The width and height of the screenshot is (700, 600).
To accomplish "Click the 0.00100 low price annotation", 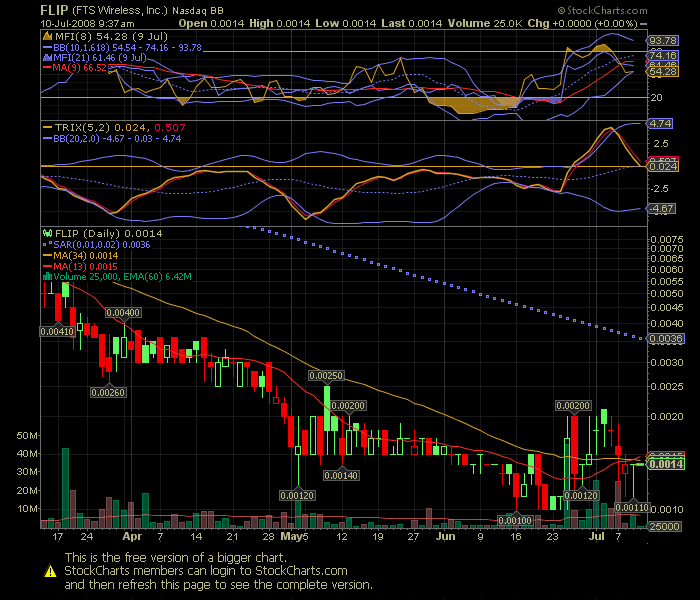I will [515, 521].
